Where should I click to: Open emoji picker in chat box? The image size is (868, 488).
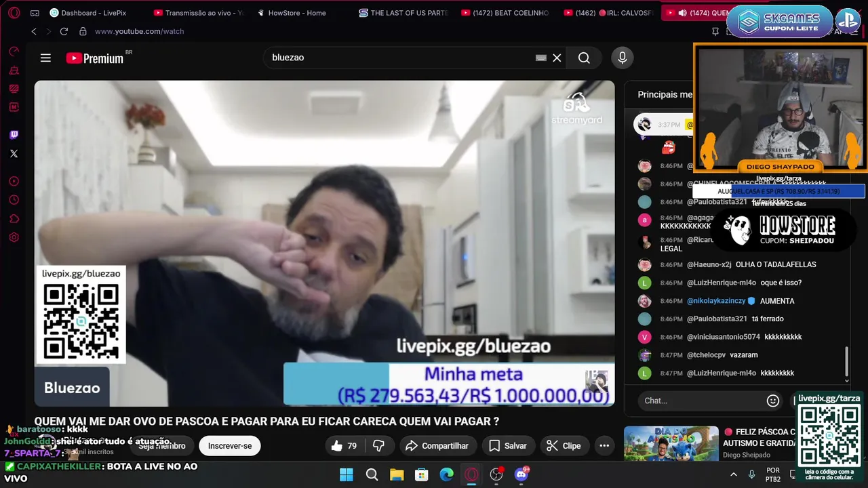tap(772, 401)
